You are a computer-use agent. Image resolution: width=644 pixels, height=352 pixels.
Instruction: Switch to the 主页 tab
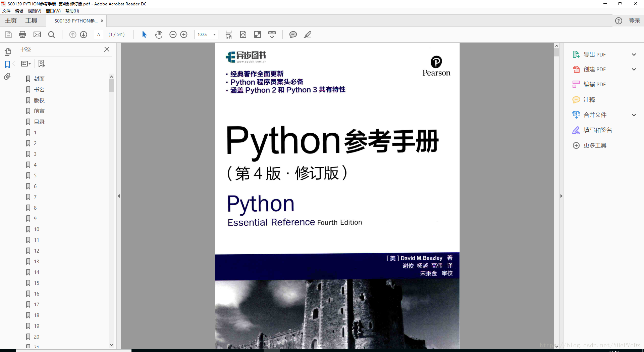(x=11, y=21)
